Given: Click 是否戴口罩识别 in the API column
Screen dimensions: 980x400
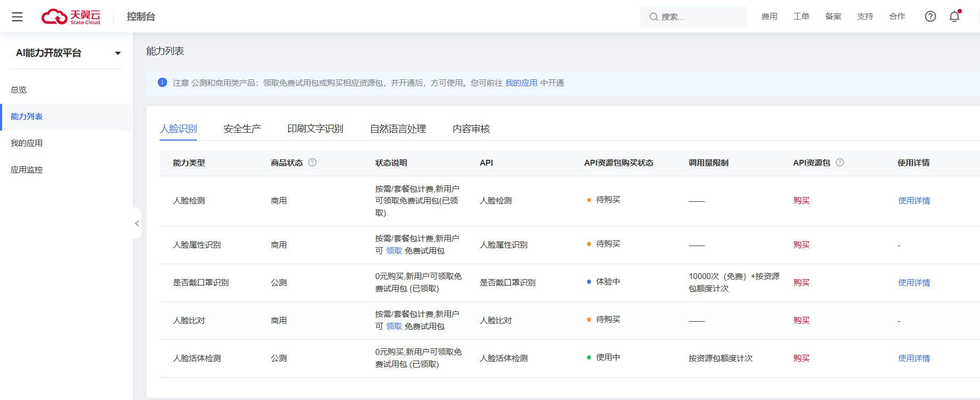Looking at the screenshot, I should point(507,283).
